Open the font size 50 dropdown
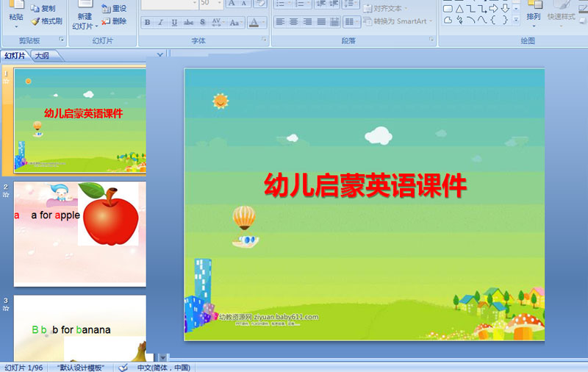The image size is (588, 372). coord(220,4)
